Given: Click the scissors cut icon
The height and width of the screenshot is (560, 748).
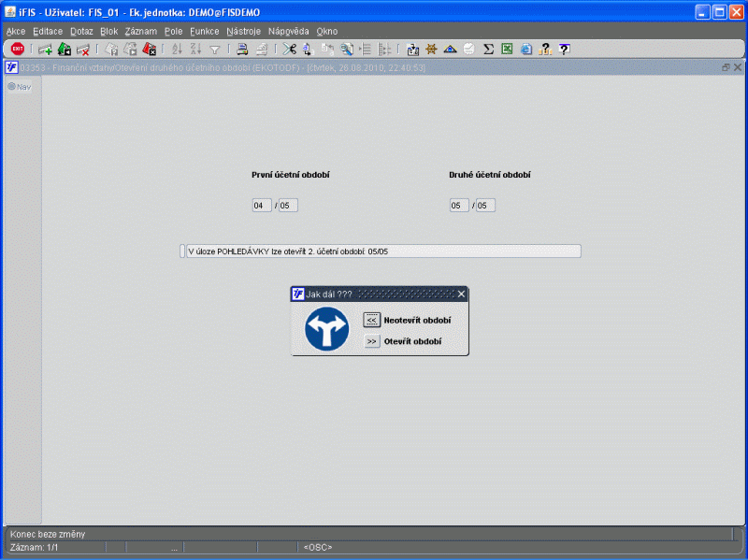Looking at the screenshot, I should [x=289, y=50].
